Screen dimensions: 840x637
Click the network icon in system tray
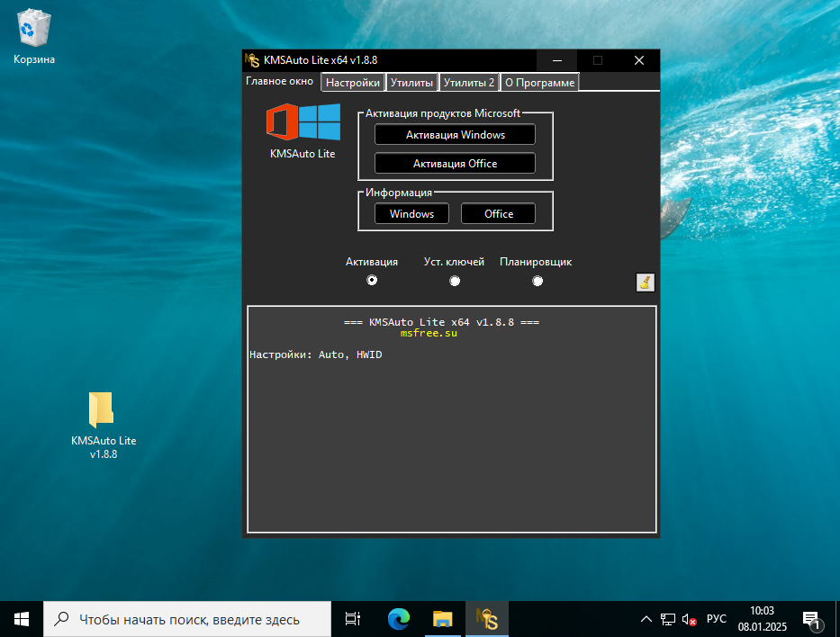pyautogui.click(x=667, y=619)
